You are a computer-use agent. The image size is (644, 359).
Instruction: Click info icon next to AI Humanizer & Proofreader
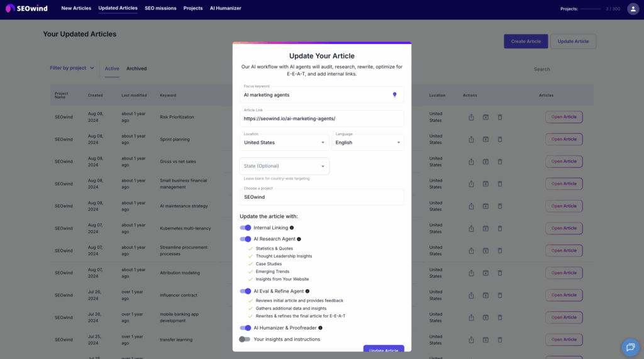pyautogui.click(x=320, y=328)
